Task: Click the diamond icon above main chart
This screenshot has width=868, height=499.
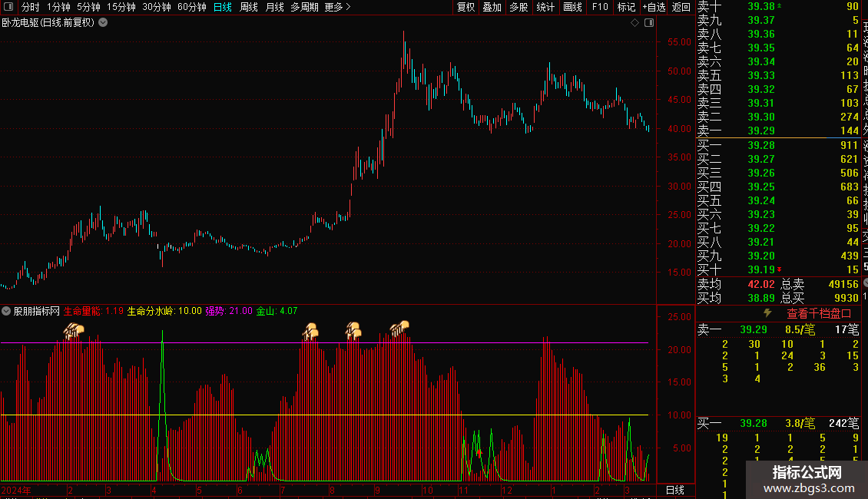Action: coord(635,23)
